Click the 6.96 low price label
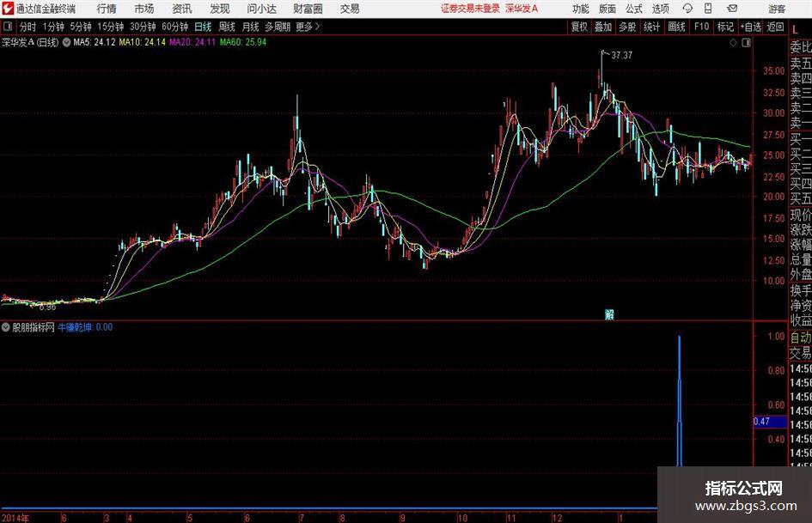Viewport: 812px width, 523px height. [47, 307]
